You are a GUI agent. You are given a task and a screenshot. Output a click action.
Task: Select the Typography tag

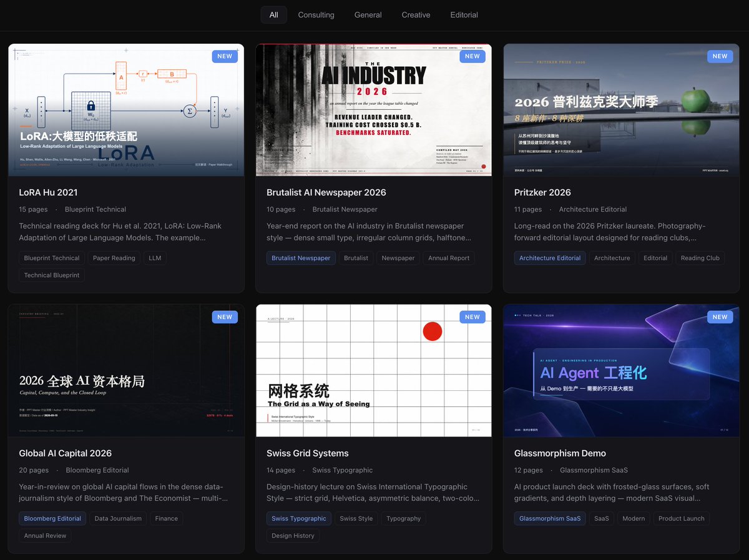[x=404, y=518]
